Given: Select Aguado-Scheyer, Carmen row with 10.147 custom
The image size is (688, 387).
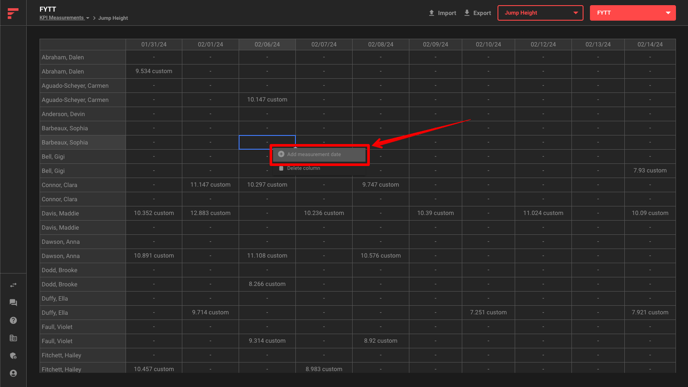Looking at the screenshot, I should [x=82, y=100].
